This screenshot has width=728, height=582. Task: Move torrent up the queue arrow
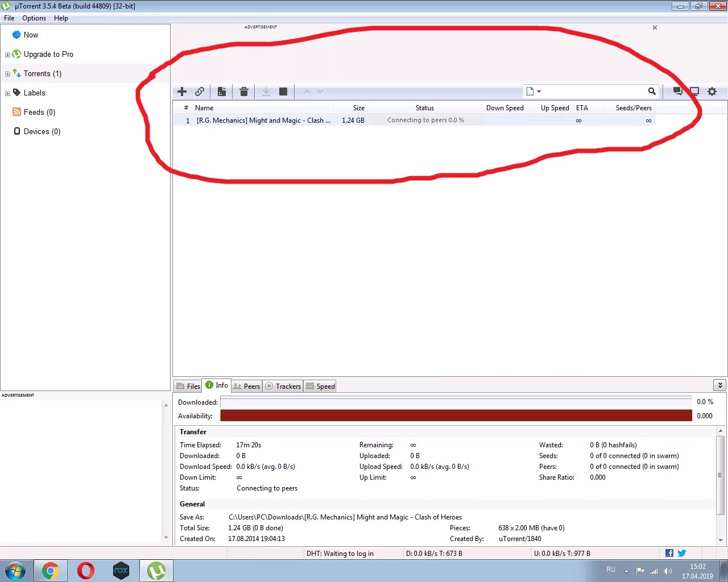307,92
